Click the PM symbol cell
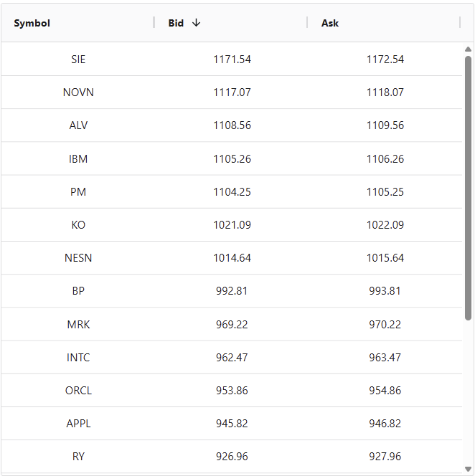 [78, 191]
